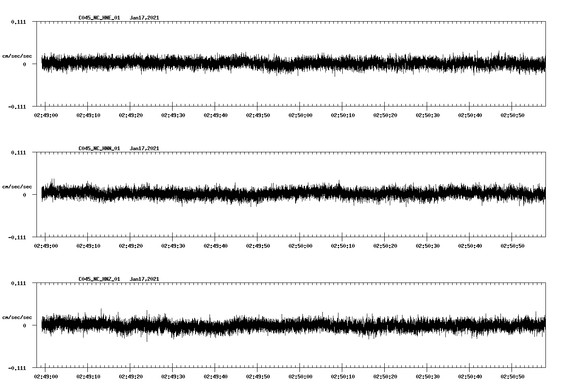The height and width of the screenshot is (392, 576).
Task: Click the zero baseline label of the HNN plot
Action: coord(24,194)
